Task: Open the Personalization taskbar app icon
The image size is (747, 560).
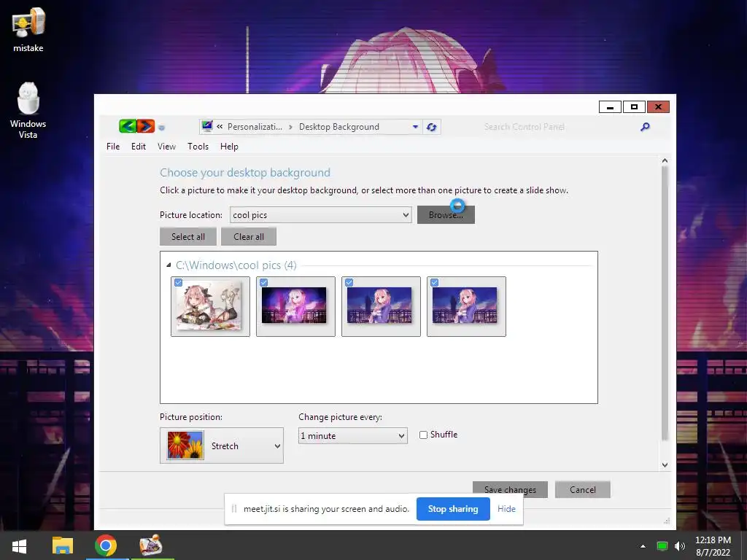Action: pyautogui.click(x=151, y=545)
